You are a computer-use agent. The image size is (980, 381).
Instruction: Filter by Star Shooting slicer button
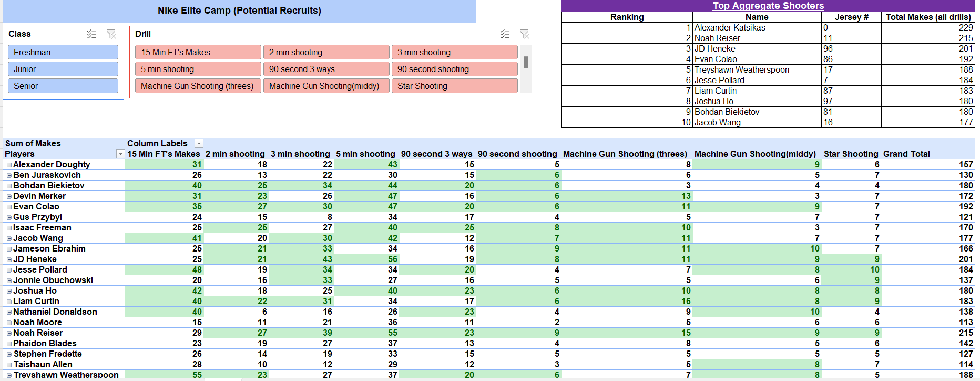455,86
